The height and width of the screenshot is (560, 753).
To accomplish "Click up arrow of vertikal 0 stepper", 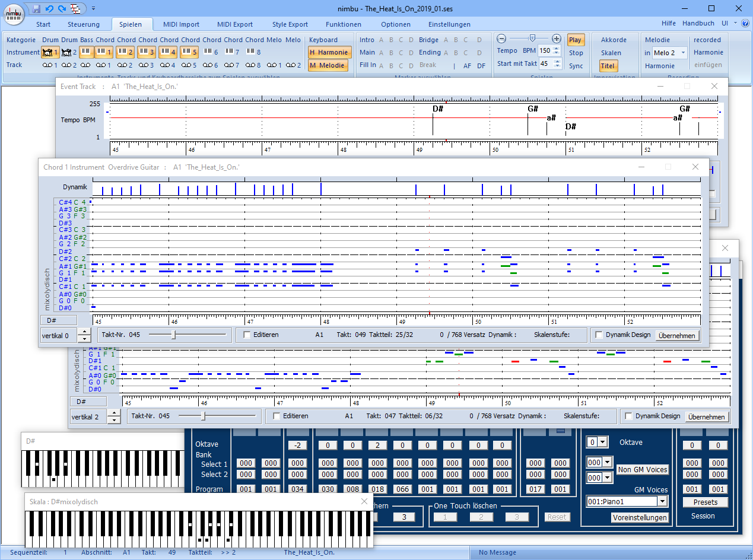I will [84, 332].
